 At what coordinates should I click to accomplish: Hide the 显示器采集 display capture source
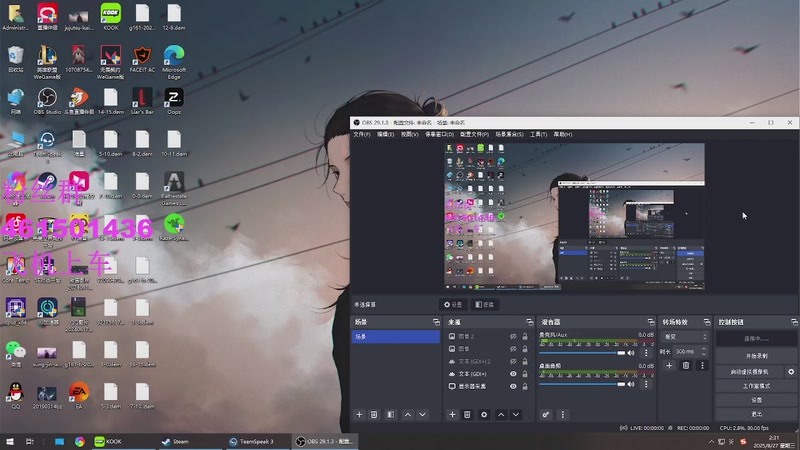click(513, 386)
